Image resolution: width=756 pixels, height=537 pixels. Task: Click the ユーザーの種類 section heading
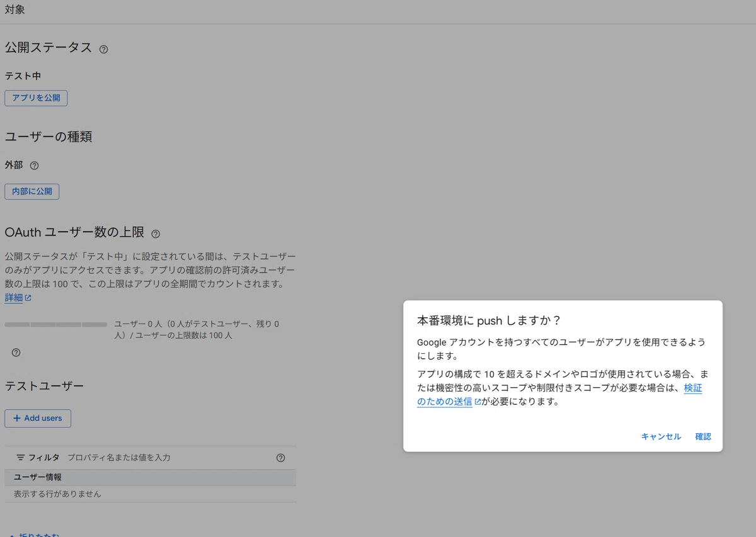(x=49, y=137)
